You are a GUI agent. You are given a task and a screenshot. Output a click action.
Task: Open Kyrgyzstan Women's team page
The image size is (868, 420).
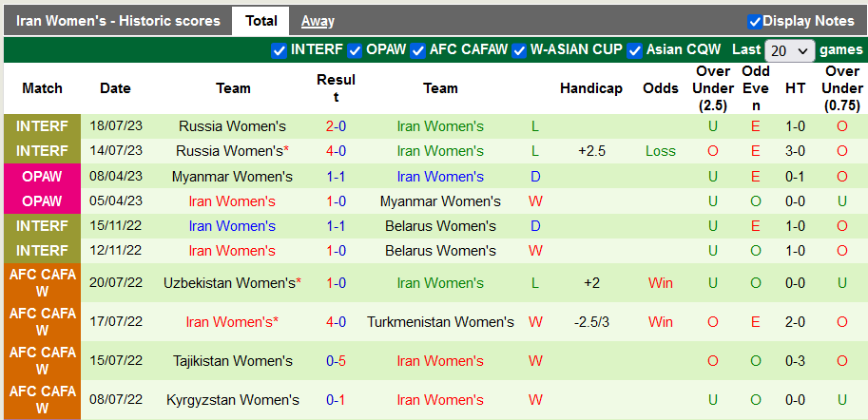[x=232, y=400]
